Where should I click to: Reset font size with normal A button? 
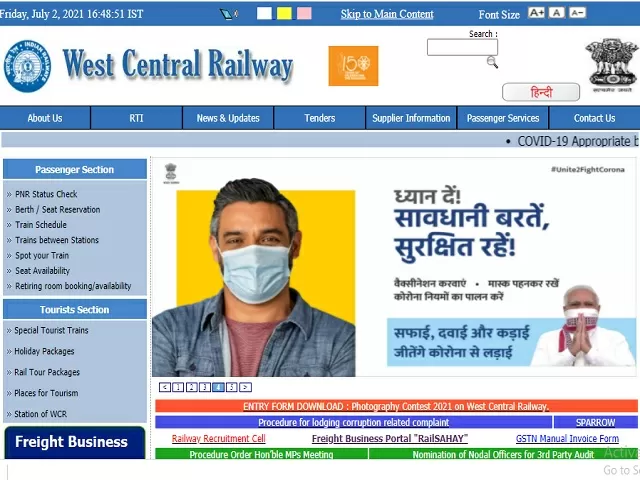coord(556,13)
